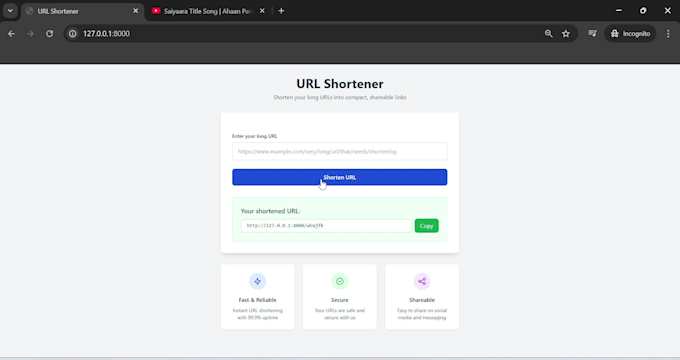
Task: Click the 'Enter your long URL' label
Action: coord(255,136)
